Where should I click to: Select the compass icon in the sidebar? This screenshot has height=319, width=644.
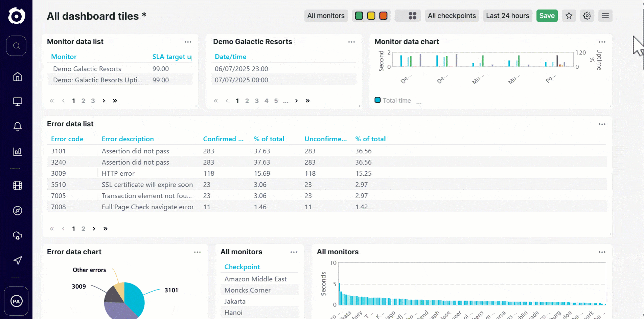pos(17,211)
